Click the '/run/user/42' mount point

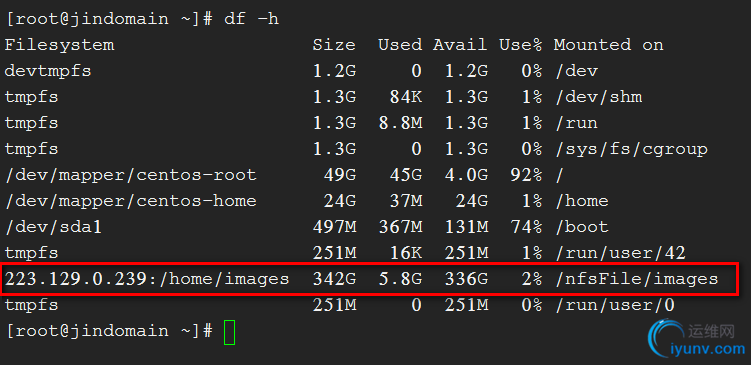pos(620,252)
